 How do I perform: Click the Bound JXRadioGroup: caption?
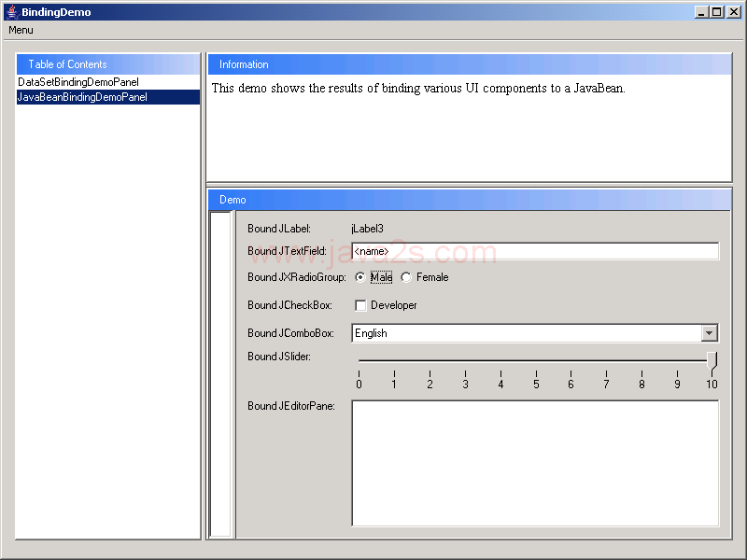tap(297, 277)
